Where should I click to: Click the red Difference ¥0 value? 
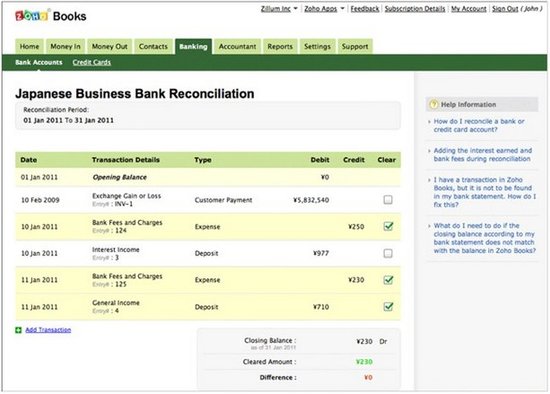pos(368,378)
